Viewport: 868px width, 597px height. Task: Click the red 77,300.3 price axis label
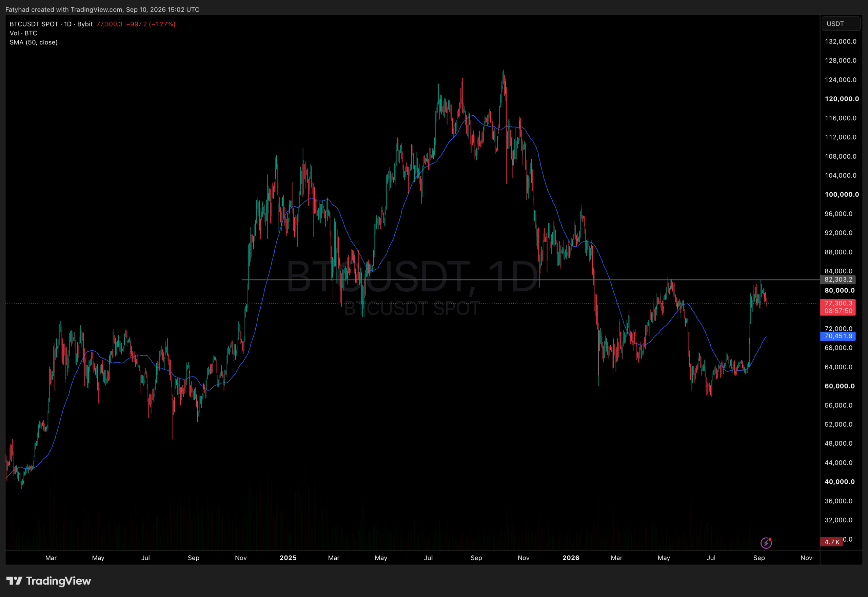pos(838,303)
